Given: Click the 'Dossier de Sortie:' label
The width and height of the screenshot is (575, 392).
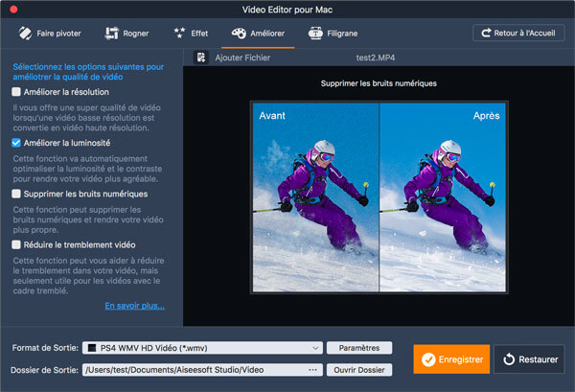Looking at the screenshot, I should click(x=44, y=370).
